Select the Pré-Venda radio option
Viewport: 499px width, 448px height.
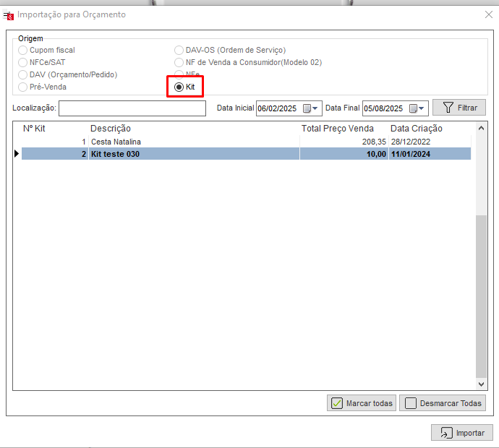[24, 87]
